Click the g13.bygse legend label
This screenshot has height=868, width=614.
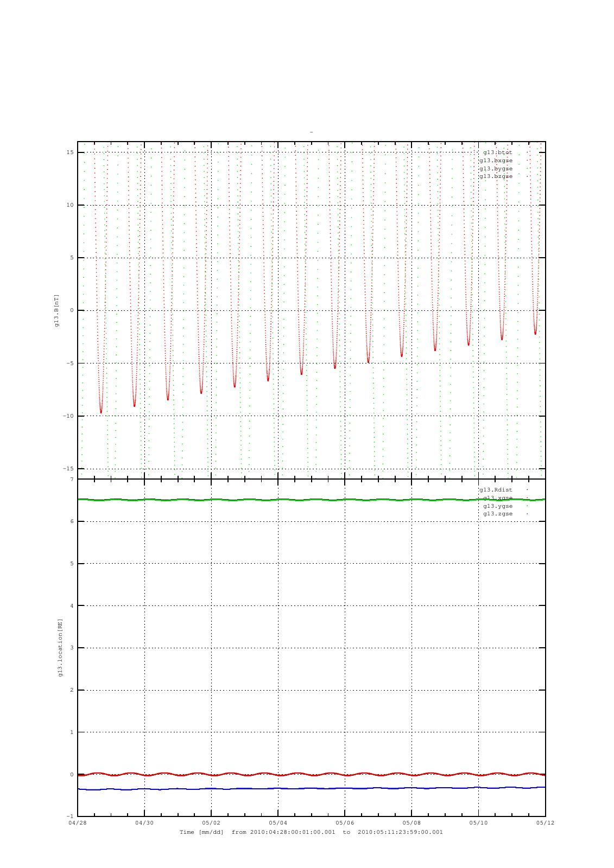point(496,168)
